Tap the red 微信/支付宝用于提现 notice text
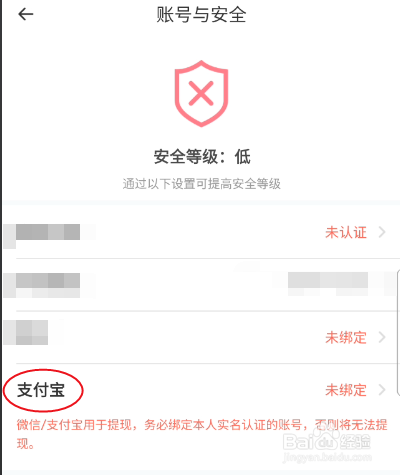This screenshot has width=400, height=475. point(202,434)
